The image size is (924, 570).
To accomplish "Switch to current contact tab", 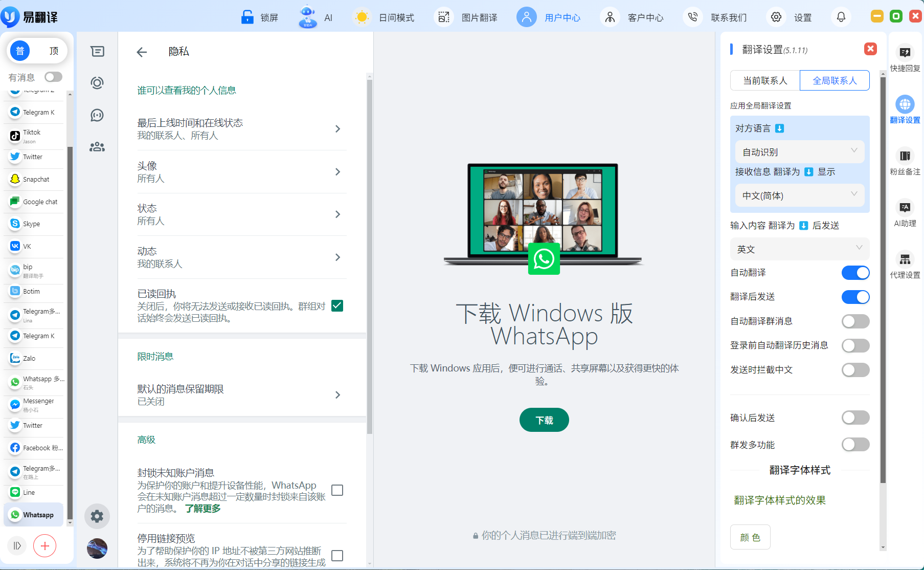I will 765,80.
